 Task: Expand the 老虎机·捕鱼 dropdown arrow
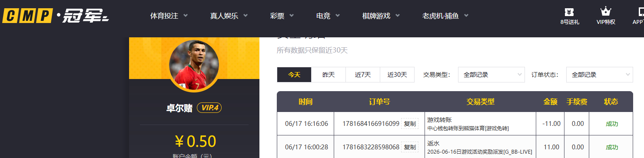(x=466, y=16)
